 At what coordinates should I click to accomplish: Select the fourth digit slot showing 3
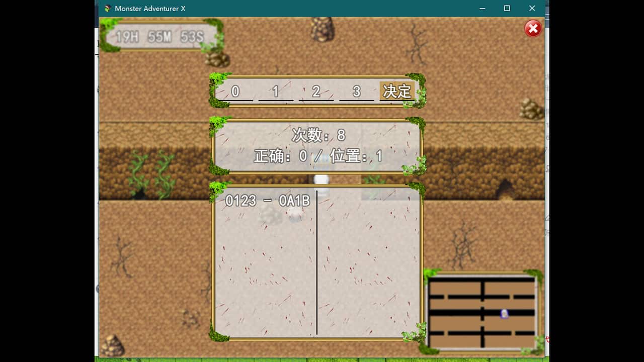click(357, 92)
